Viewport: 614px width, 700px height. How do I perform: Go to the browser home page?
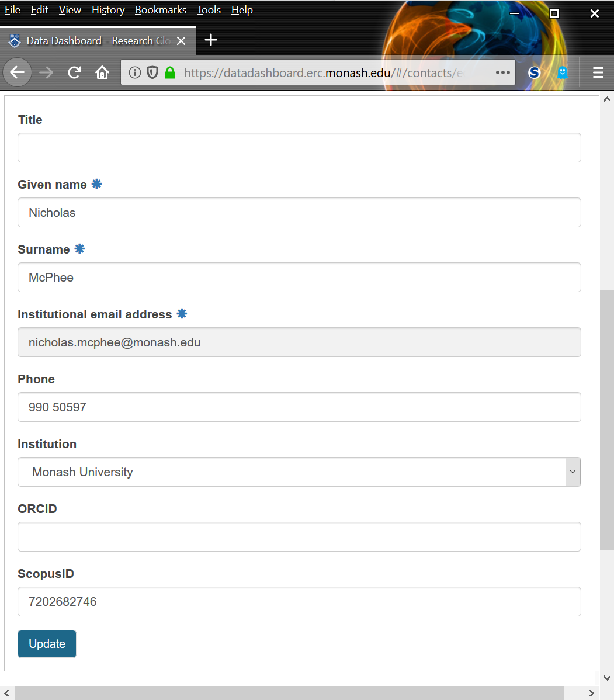(102, 72)
